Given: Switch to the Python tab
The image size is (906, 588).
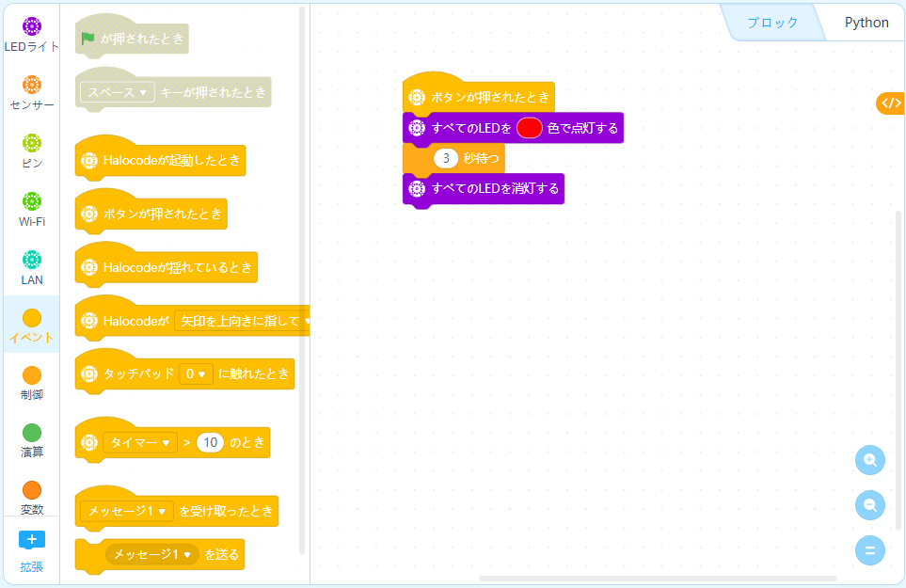Looking at the screenshot, I should click(866, 23).
